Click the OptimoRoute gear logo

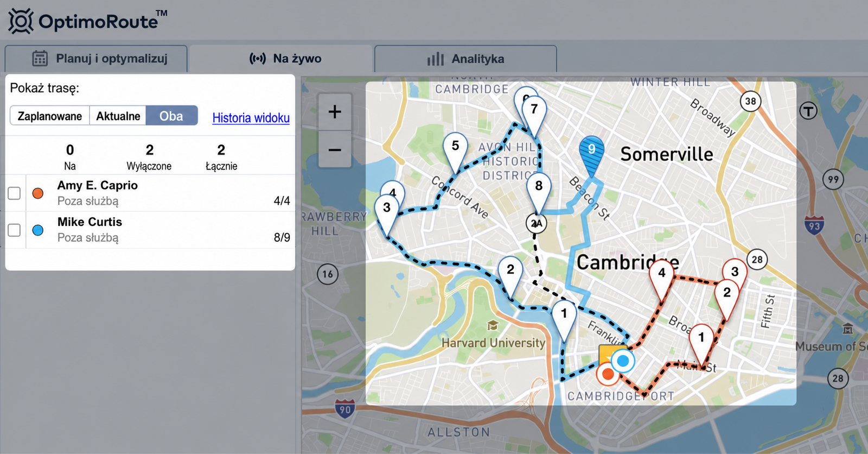click(21, 21)
